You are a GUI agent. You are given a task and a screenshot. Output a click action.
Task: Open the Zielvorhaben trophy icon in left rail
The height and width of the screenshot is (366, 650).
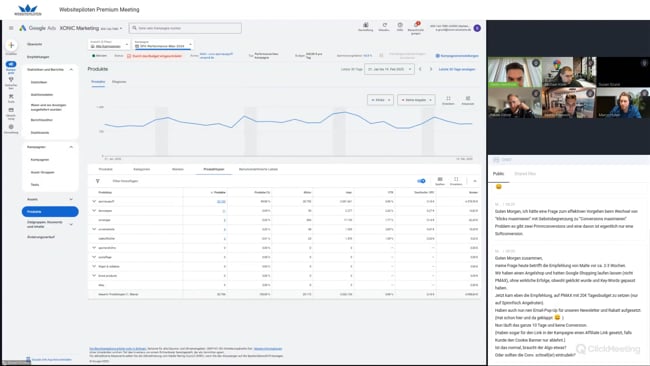[11, 80]
